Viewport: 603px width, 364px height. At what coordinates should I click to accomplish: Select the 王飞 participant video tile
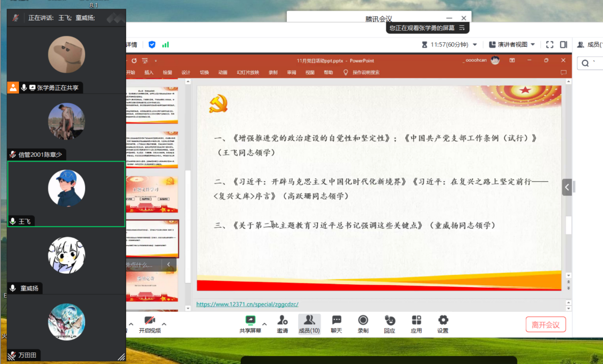click(67, 194)
